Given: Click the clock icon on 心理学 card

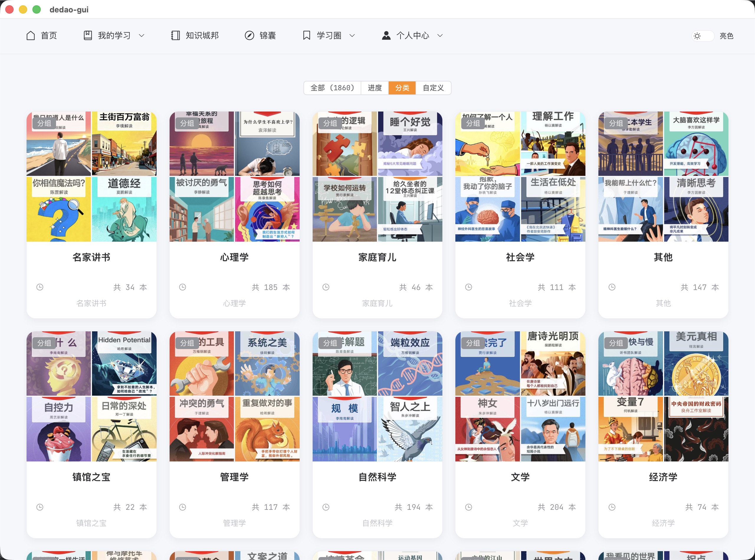Looking at the screenshot, I should click(x=183, y=287).
